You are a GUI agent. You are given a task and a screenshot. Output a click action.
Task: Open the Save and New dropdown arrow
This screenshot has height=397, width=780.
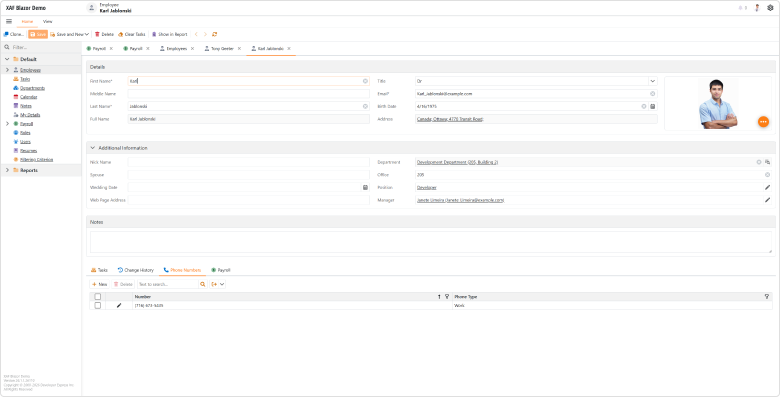click(87, 34)
